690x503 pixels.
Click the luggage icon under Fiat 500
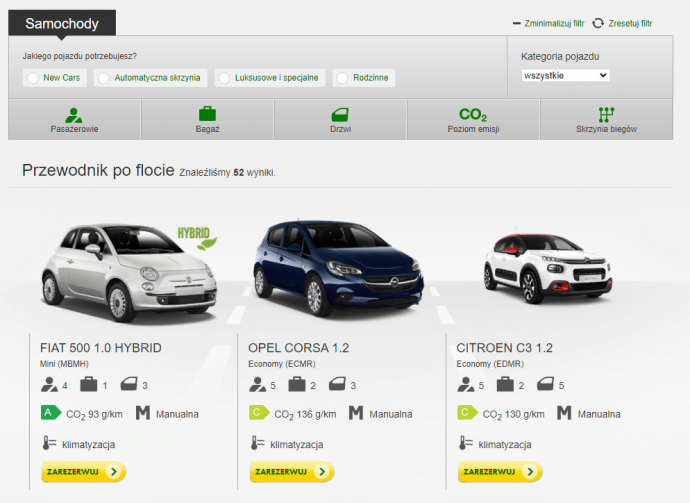click(x=88, y=384)
